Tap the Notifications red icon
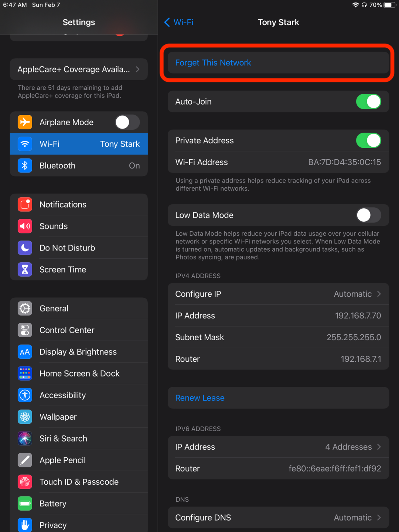 pos(25,204)
